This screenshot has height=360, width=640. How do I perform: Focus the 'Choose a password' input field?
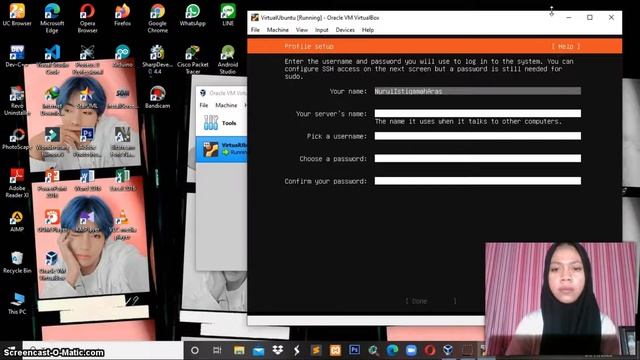tap(478, 158)
